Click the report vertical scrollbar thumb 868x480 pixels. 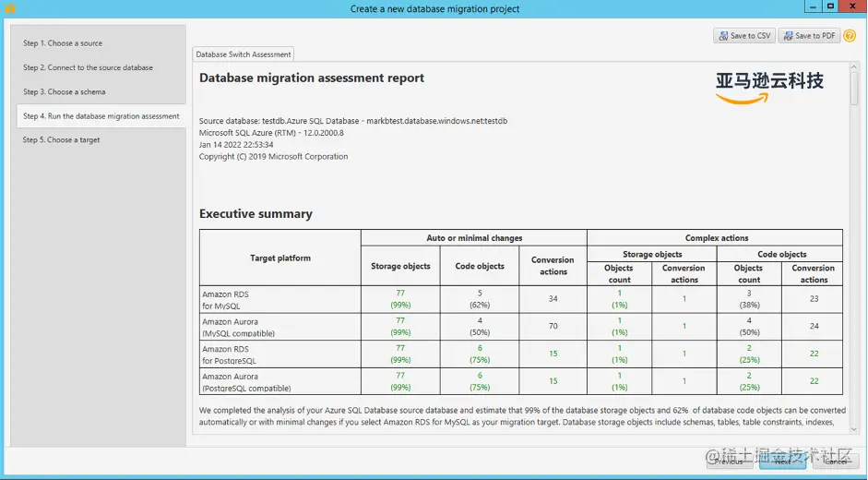tap(854, 88)
